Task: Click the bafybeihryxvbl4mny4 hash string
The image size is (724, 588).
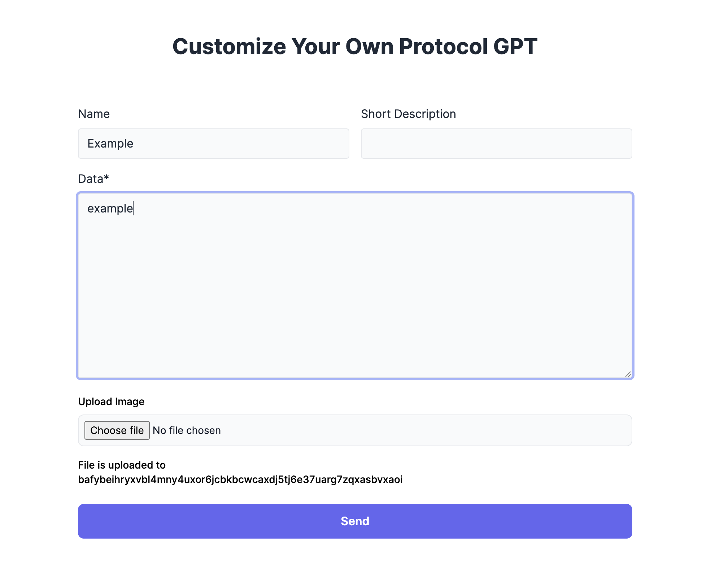Action: point(241,480)
